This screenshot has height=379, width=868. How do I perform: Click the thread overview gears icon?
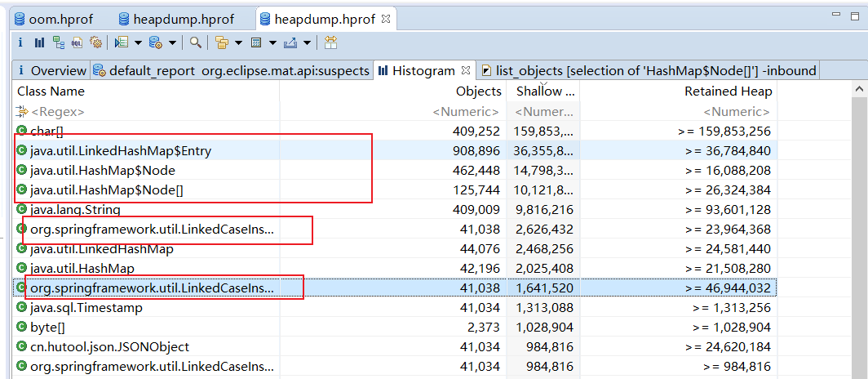pos(95,42)
